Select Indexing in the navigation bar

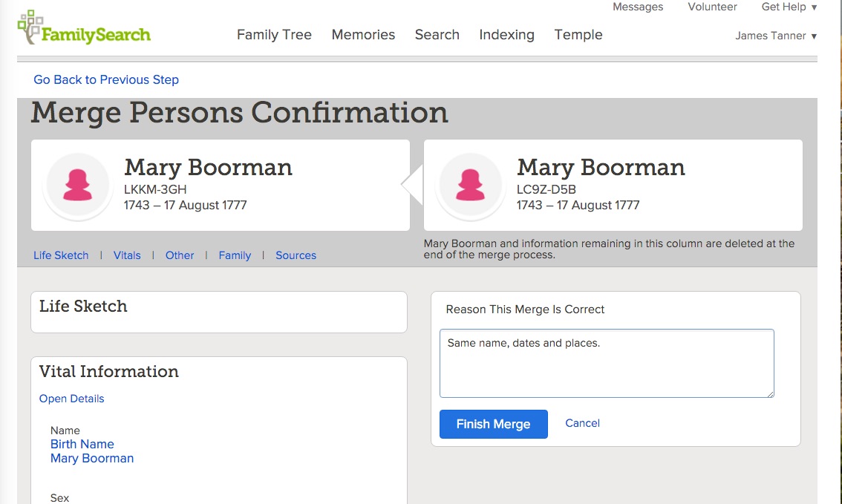click(x=506, y=35)
